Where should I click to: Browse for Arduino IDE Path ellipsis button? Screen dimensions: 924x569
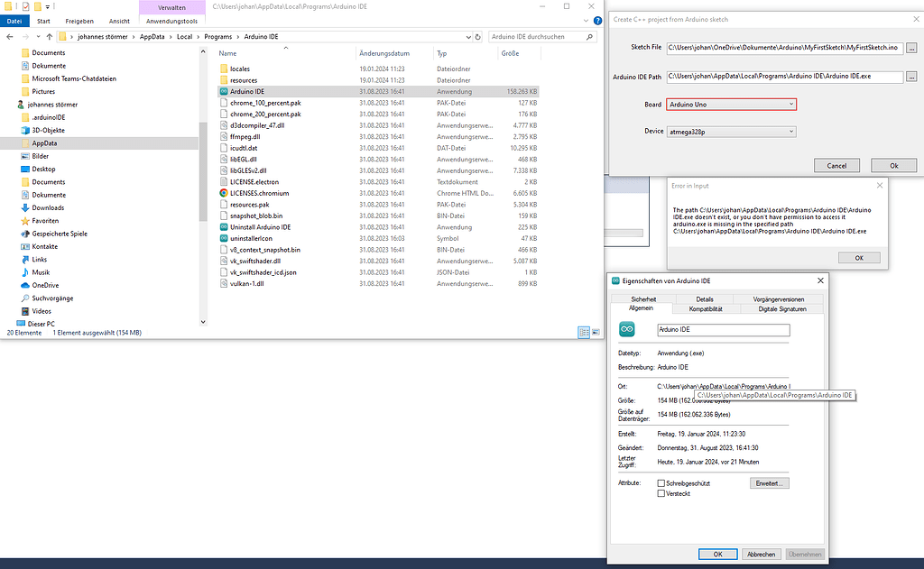tap(911, 77)
